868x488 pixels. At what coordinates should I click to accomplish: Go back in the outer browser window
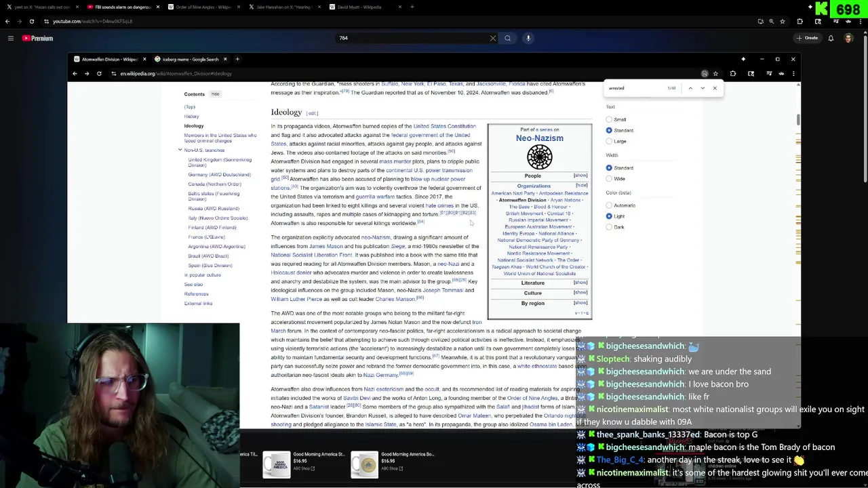7,21
